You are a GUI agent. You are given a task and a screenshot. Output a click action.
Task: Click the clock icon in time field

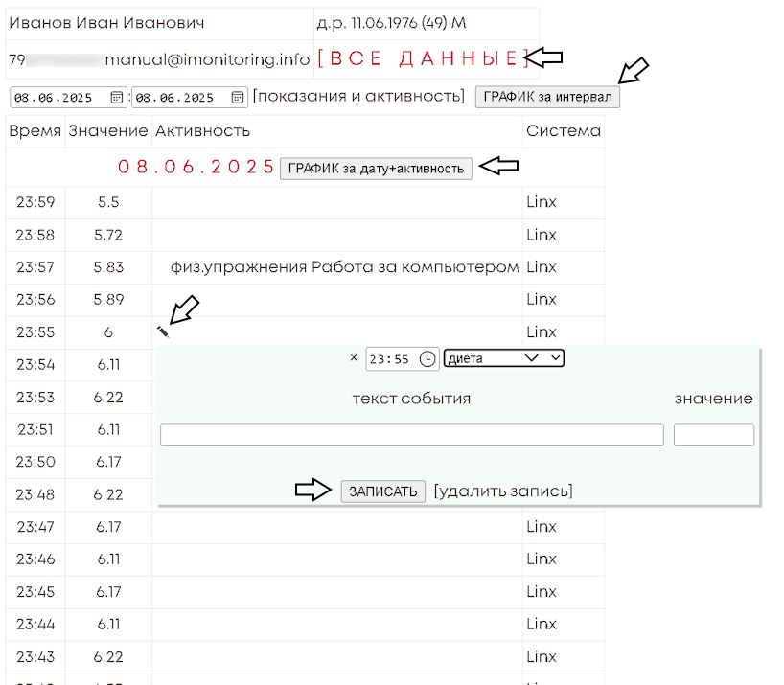(427, 358)
